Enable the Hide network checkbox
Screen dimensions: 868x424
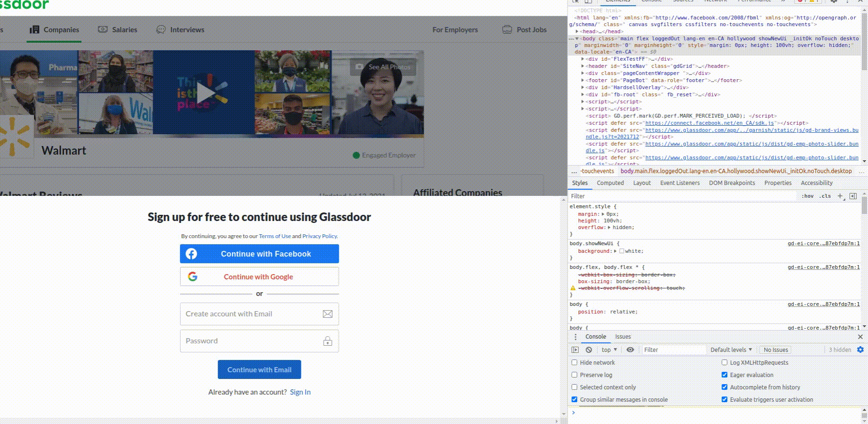(574, 362)
